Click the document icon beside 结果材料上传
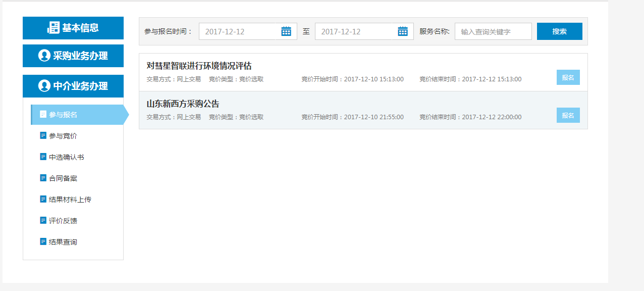Image resolution: width=644 pixels, height=291 pixels. coord(43,199)
